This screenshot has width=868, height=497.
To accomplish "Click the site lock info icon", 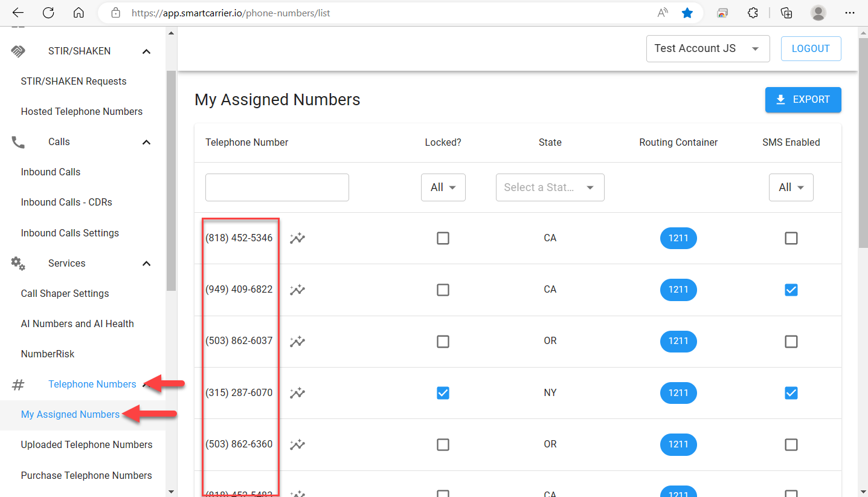I will point(116,13).
